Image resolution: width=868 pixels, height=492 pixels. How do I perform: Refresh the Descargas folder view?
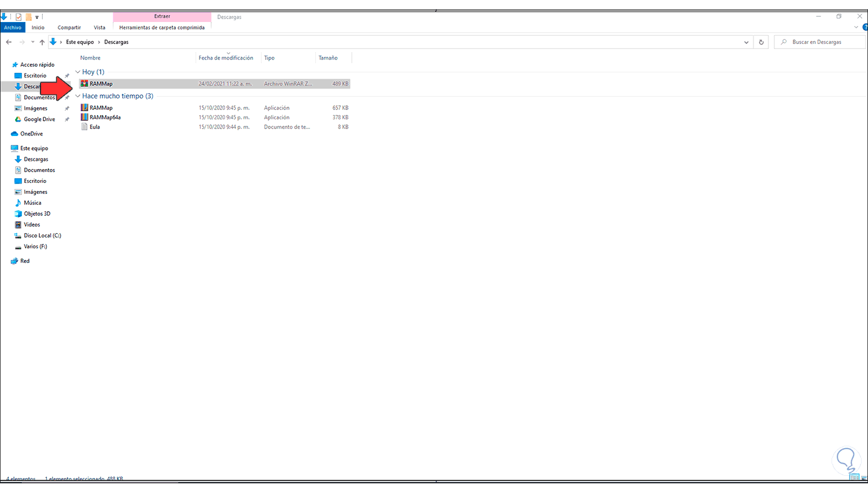pos(761,42)
